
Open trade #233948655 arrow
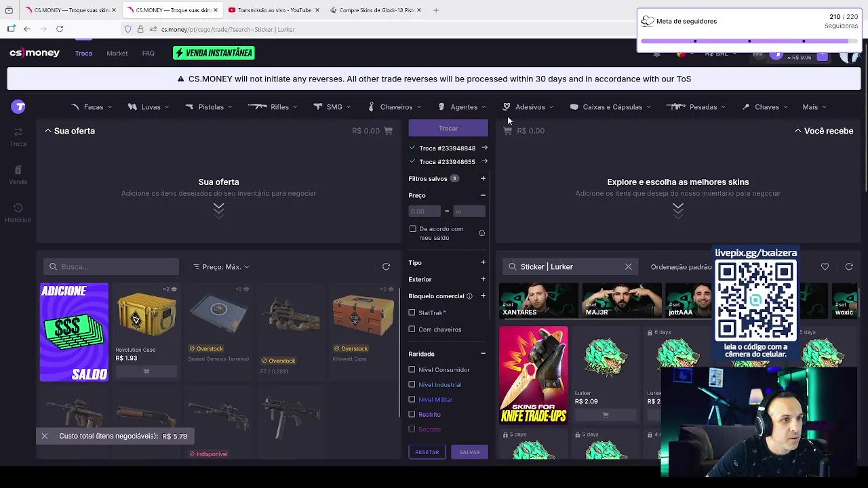(x=484, y=161)
